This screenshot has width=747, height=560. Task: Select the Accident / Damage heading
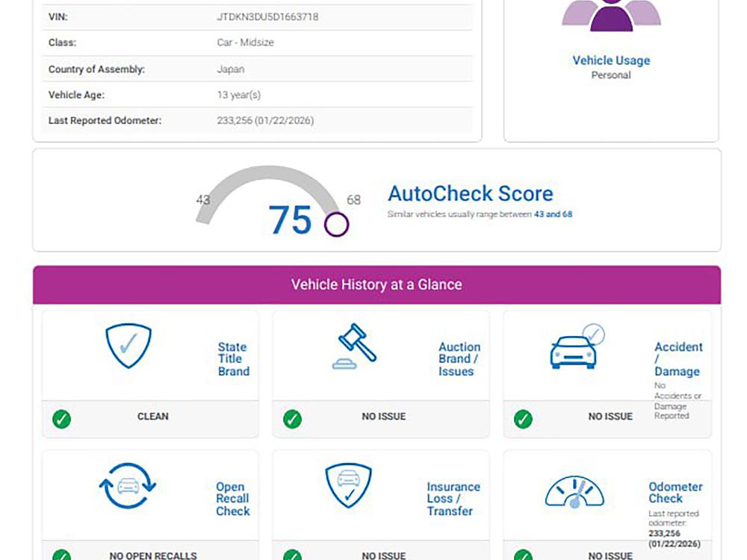678,359
